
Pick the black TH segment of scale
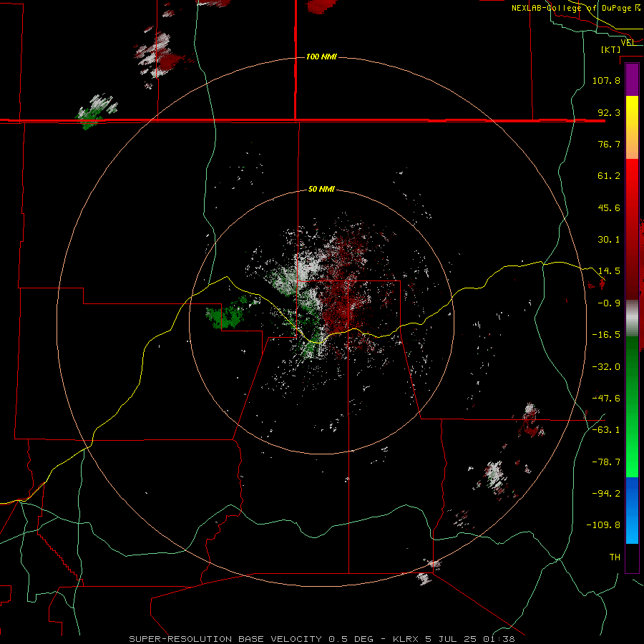point(632,557)
